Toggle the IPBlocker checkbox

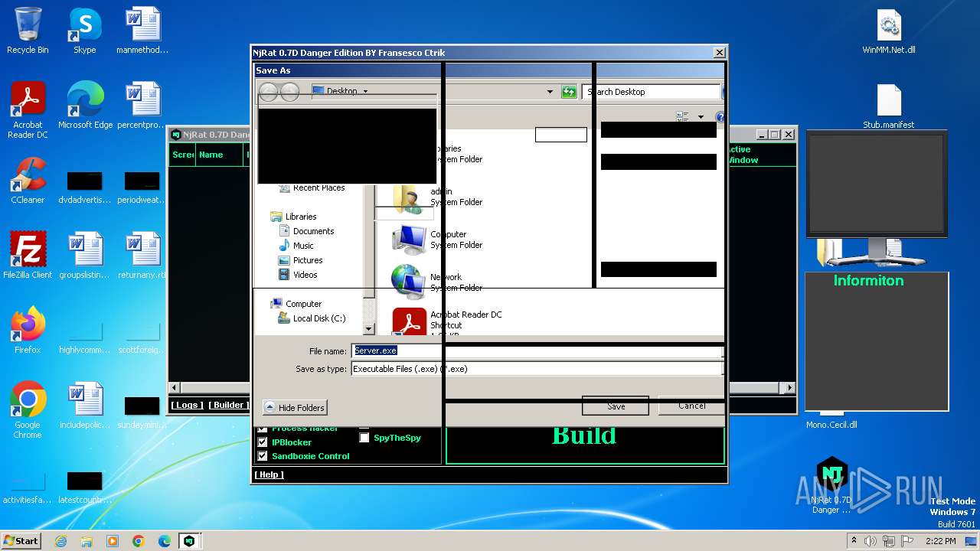pyautogui.click(x=263, y=442)
